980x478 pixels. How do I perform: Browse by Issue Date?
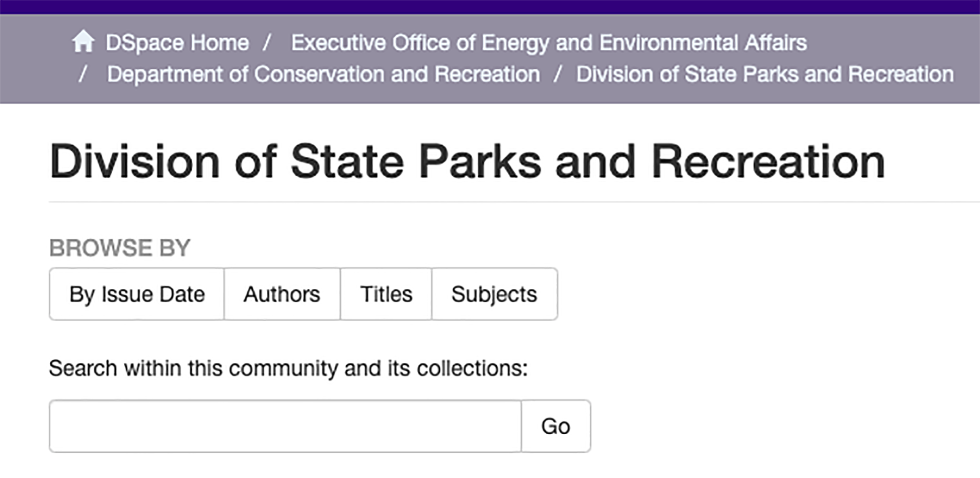pos(137,294)
